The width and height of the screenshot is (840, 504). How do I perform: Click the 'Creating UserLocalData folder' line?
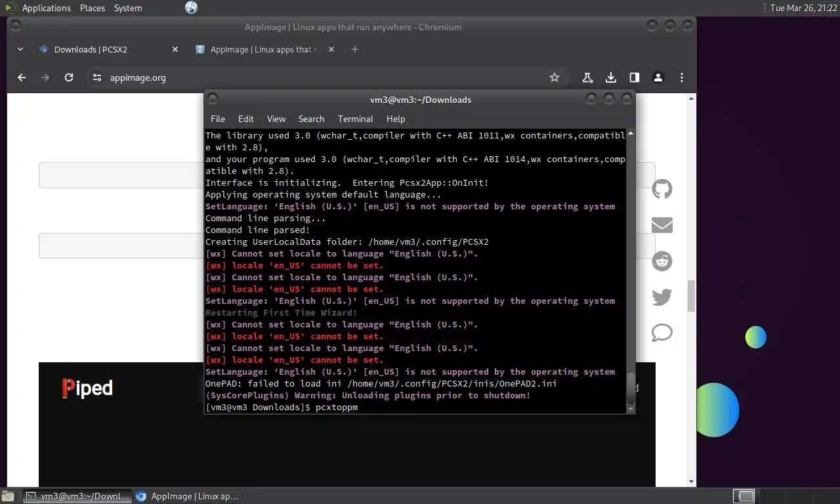coord(347,242)
